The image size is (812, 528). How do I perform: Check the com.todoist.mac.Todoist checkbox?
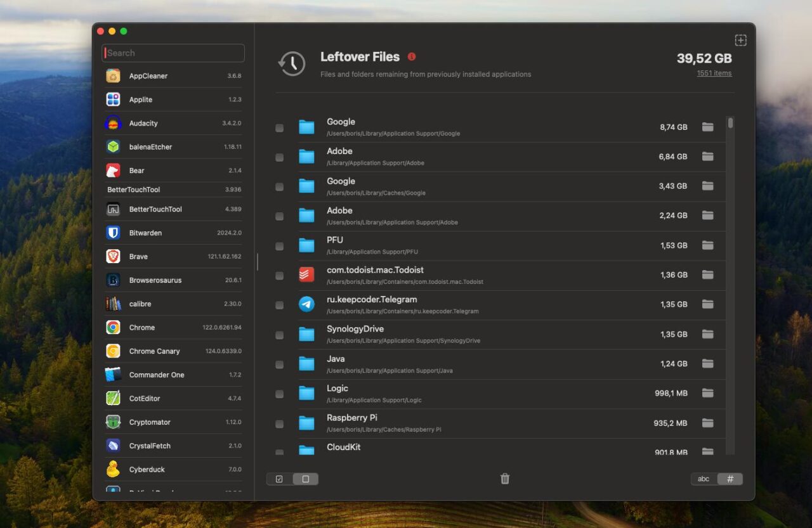pyautogui.click(x=279, y=276)
